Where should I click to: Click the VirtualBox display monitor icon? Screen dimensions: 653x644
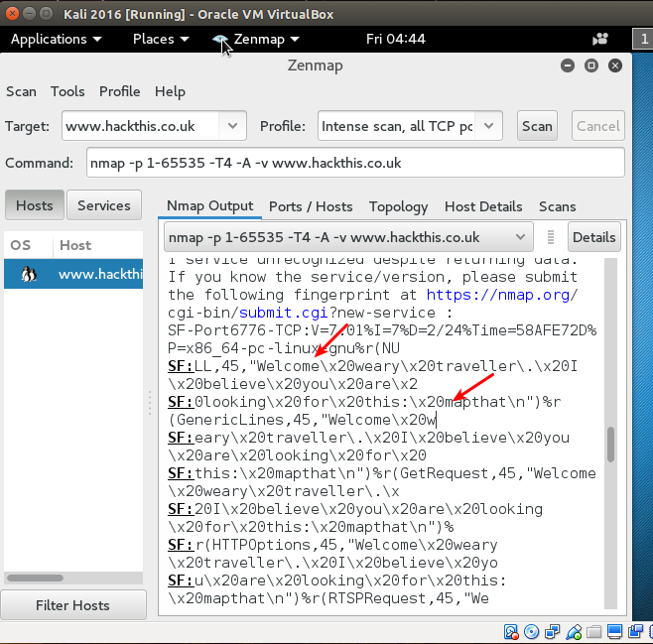[x=614, y=632]
